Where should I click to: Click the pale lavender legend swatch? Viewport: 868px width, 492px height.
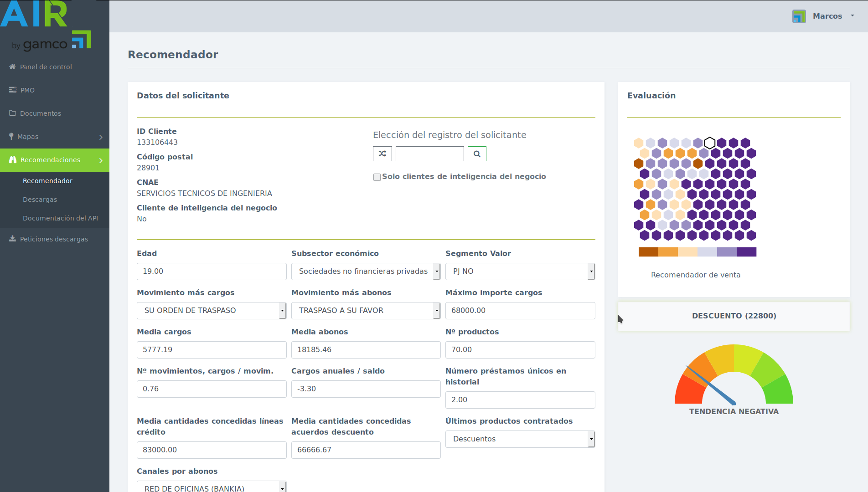707,252
